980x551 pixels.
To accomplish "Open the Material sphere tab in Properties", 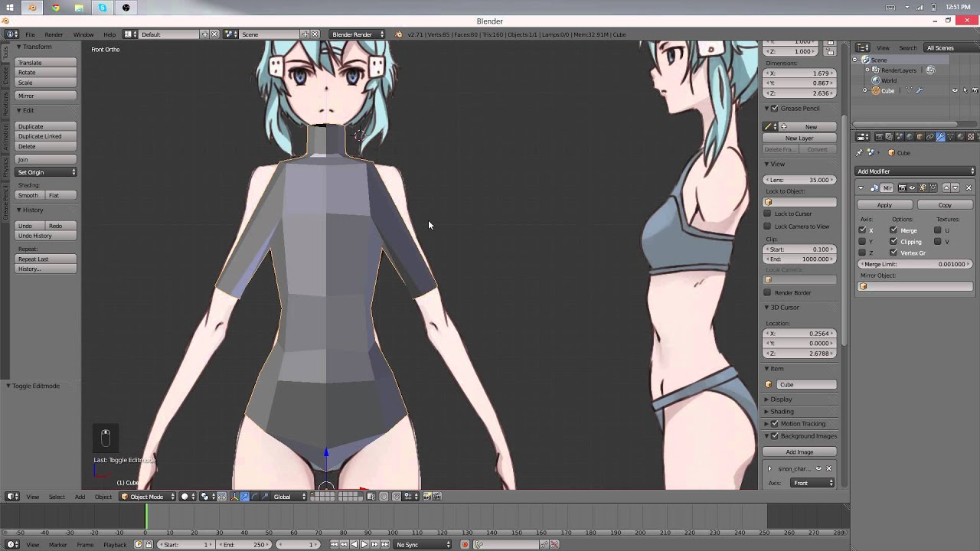I will click(961, 137).
